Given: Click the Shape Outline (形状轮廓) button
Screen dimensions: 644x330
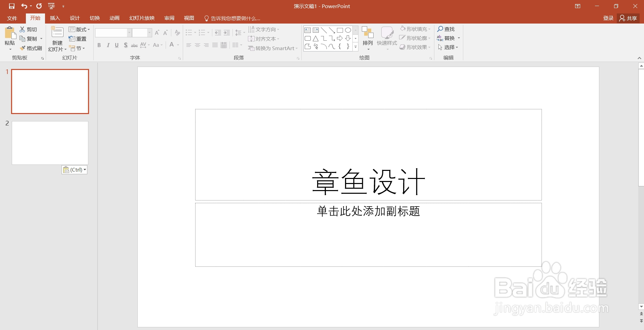Looking at the screenshot, I should tap(415, 38).
